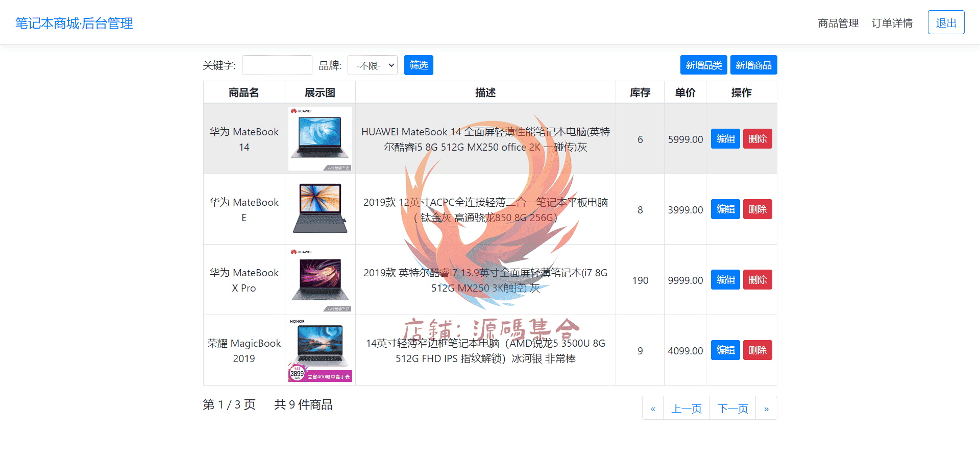Click the 商品名 column header

click(x=244, y=92)
